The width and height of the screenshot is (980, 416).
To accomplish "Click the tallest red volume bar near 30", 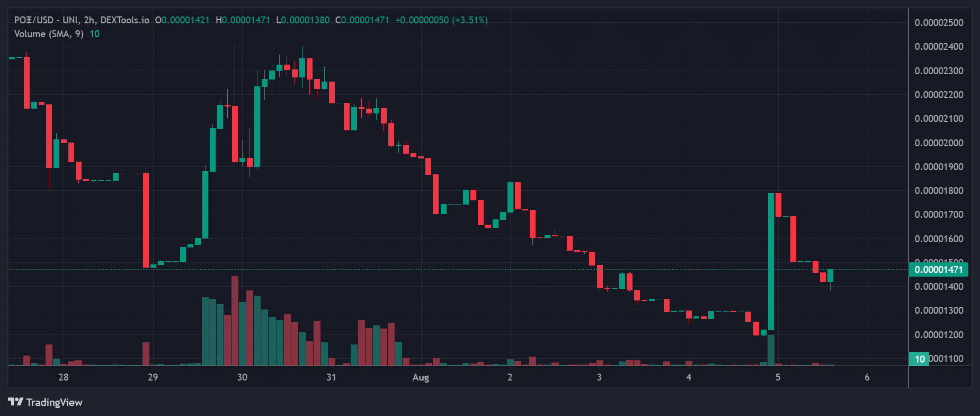I will point(235,321).
